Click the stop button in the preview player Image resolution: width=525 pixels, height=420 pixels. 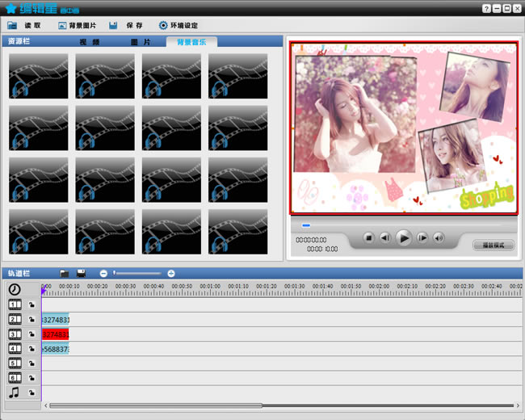click(x=367, y=237)
